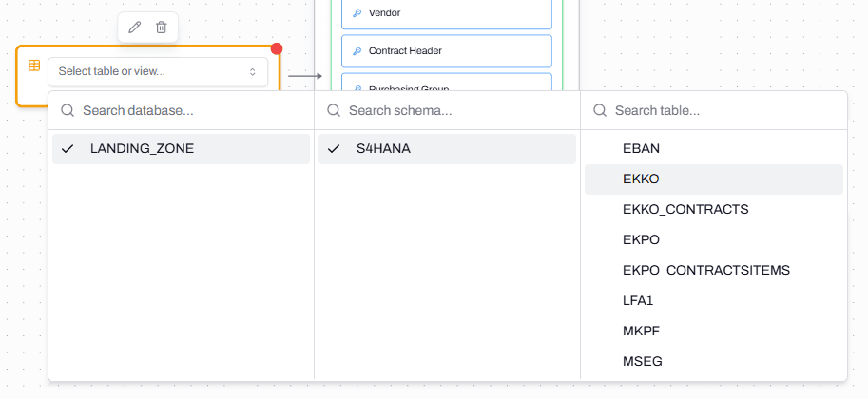The image size is (868, 399).
Task: Click the checkmark next to LANDING_ZONE
Action: (68, 149)
